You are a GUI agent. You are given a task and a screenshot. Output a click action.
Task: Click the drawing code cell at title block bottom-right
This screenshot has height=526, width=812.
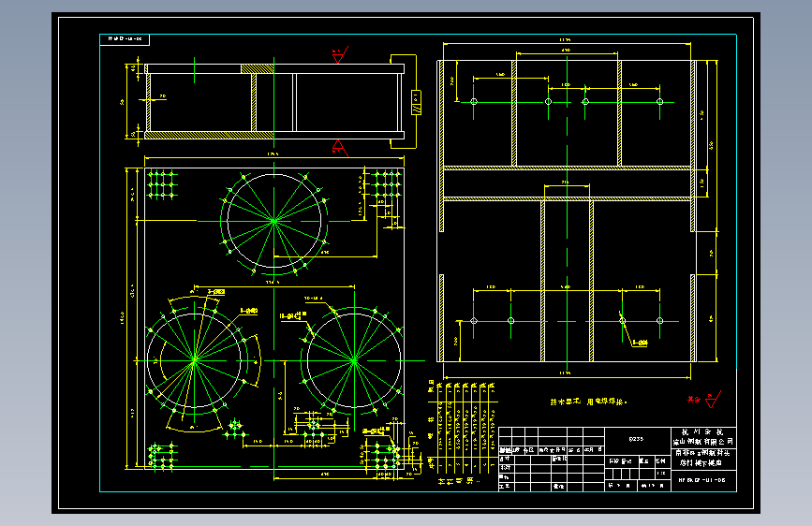point(703,480)
